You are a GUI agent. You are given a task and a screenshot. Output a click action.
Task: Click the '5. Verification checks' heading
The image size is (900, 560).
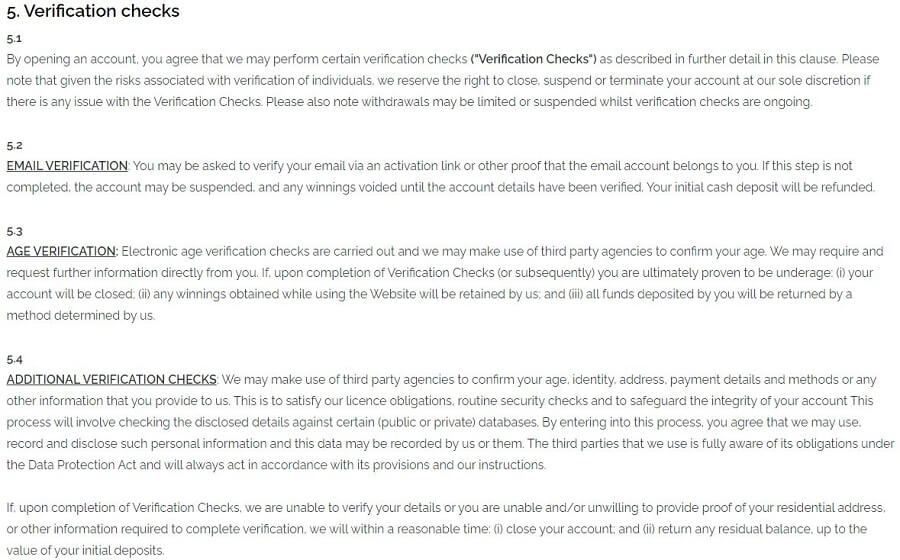pyautogui.click(x=92, y=11)
